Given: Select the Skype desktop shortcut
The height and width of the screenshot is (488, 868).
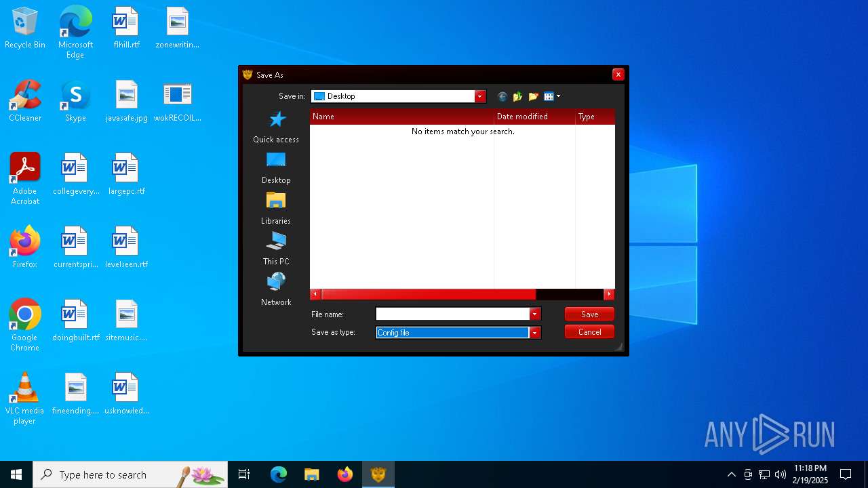Looking at the screenshot, I should (75, 102).
